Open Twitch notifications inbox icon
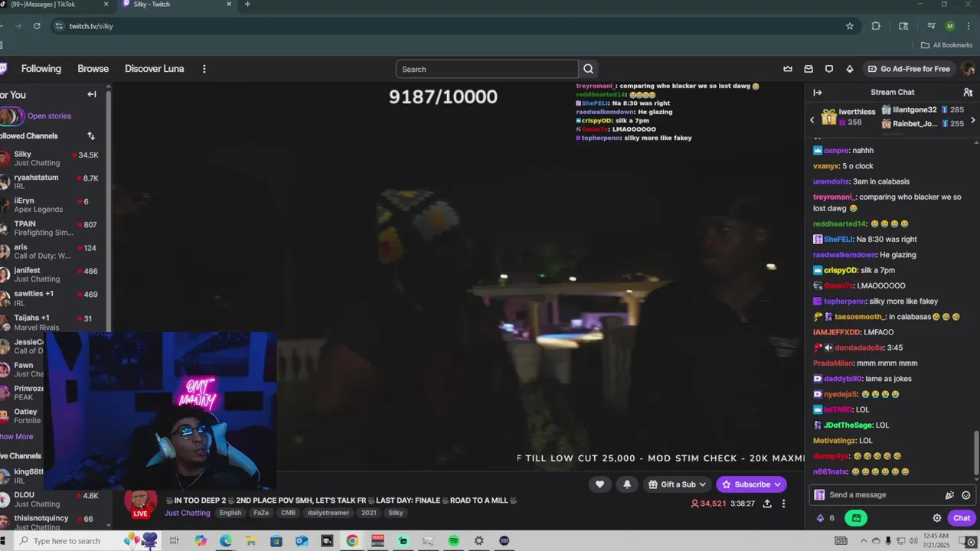 808,69
